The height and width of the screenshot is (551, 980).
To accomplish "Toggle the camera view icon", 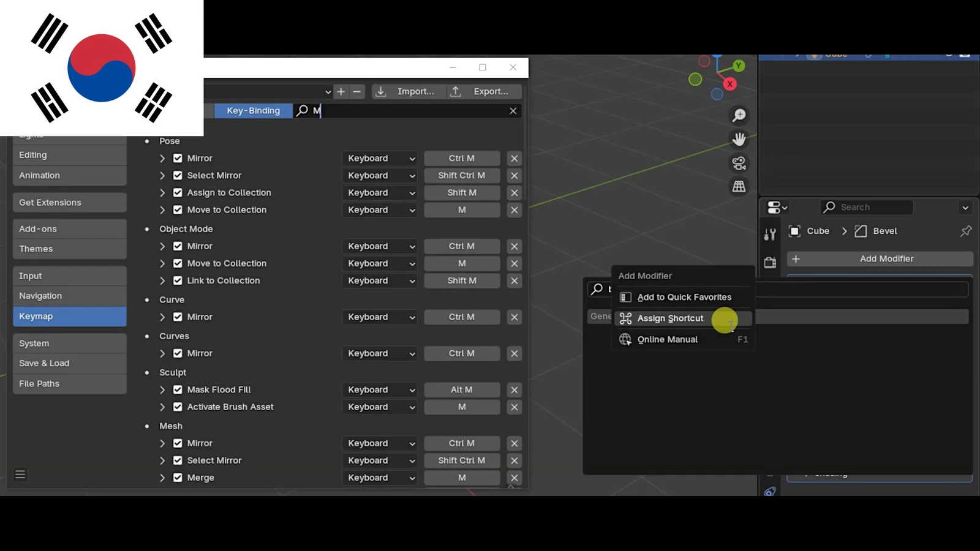I will (x=739, y=163).
